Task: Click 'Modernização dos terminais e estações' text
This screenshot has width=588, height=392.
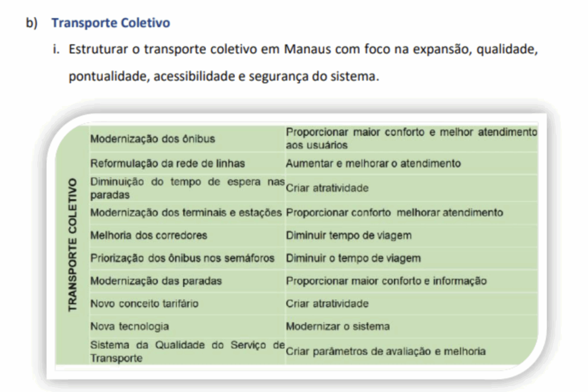Action: (x=186, y=213)
